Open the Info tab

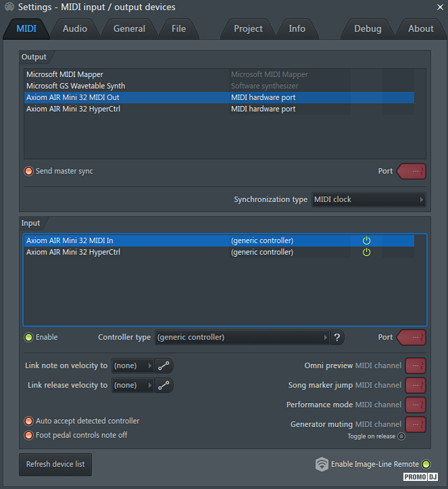coord(297,28)
